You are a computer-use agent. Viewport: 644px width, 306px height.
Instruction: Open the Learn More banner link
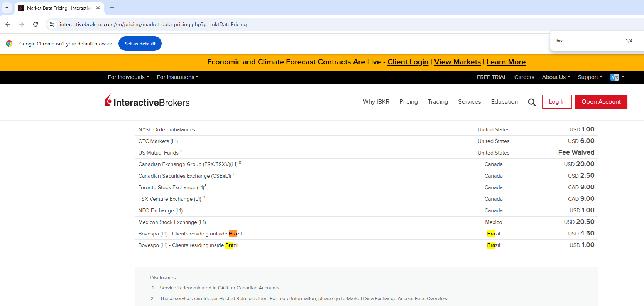point(506,62)
